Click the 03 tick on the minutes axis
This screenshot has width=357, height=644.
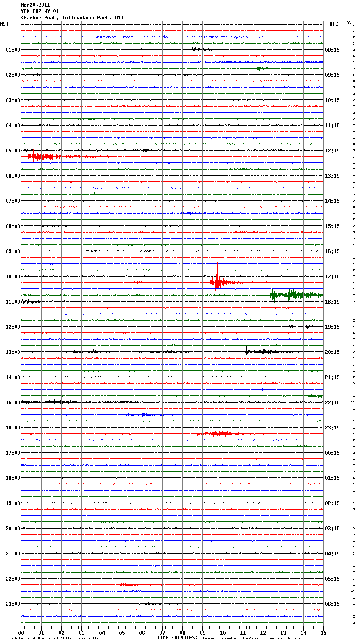[81, 633]
